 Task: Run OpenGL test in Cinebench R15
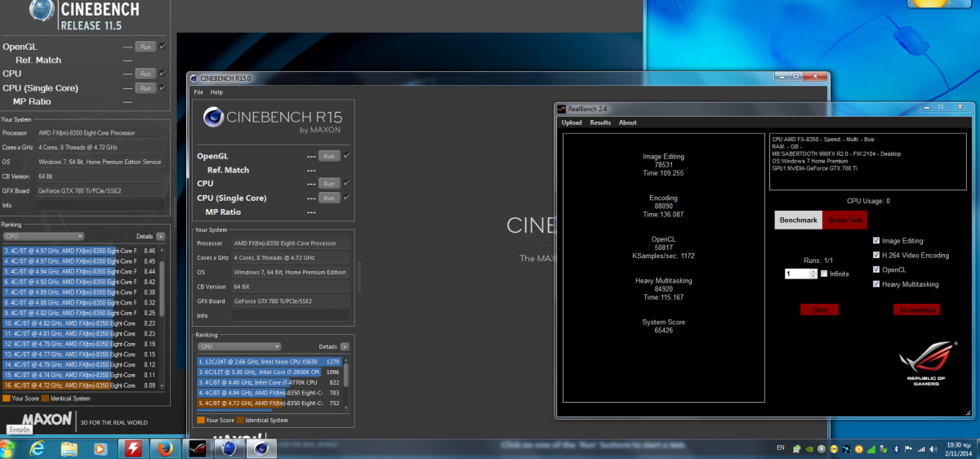[x=329, y=155]
